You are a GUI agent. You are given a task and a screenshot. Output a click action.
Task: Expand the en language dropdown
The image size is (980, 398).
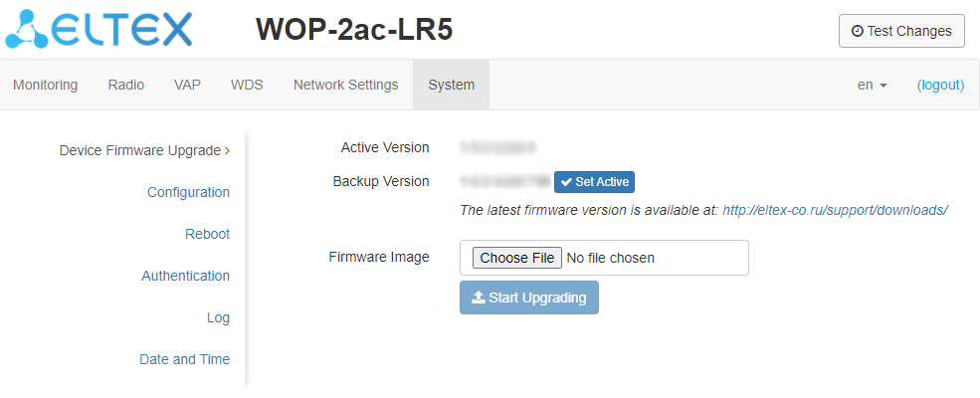click(x=872, y=85)
